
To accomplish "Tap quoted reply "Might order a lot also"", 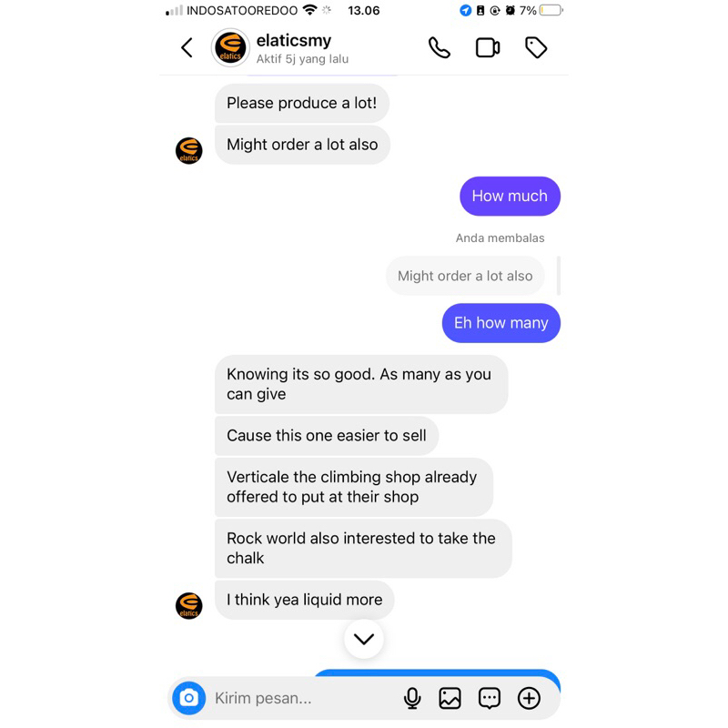I will pos(465,276).
